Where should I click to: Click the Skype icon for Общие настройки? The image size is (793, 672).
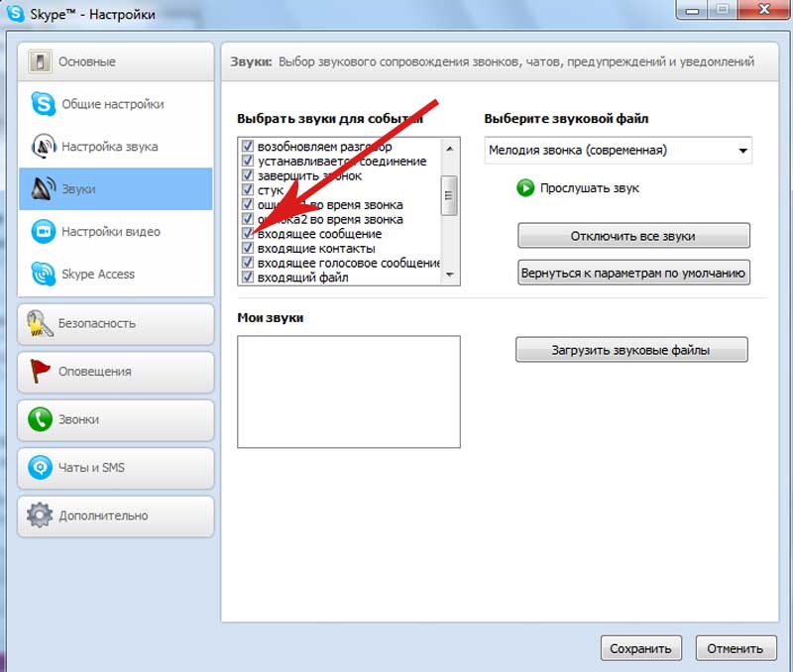43,104
